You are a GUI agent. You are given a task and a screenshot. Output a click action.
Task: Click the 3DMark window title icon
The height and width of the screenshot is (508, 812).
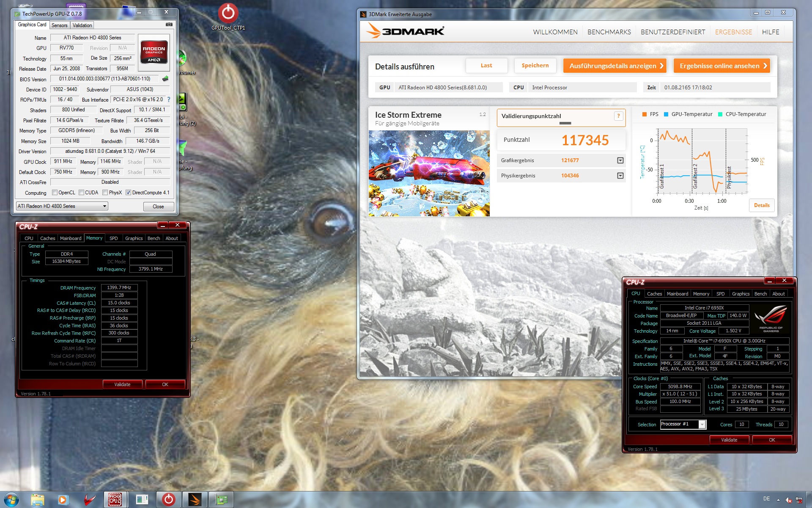[363, 14]
